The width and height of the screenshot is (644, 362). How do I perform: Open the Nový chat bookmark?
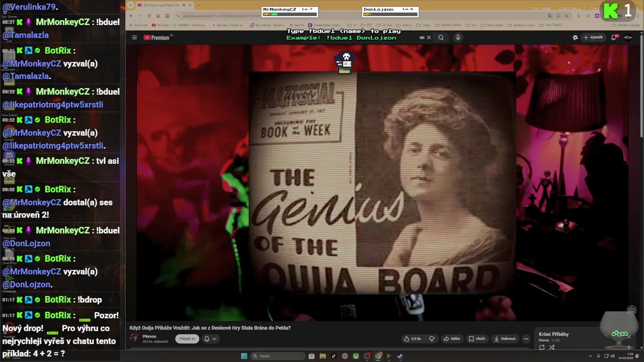tap(138, 25)
